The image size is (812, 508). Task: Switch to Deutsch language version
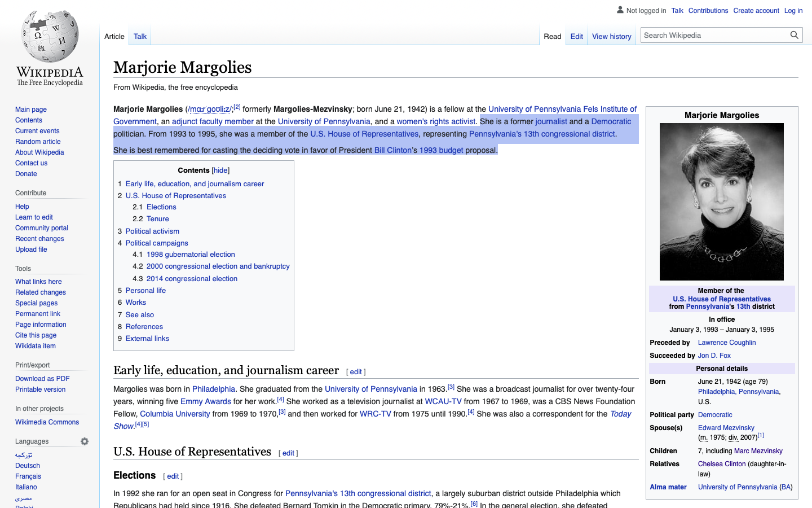(x=28, y=466)
